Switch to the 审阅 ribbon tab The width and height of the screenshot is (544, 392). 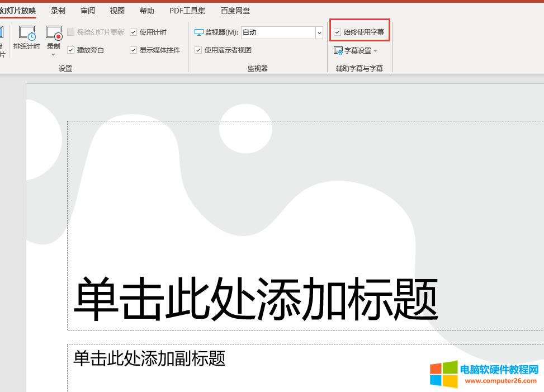point(88,11)
